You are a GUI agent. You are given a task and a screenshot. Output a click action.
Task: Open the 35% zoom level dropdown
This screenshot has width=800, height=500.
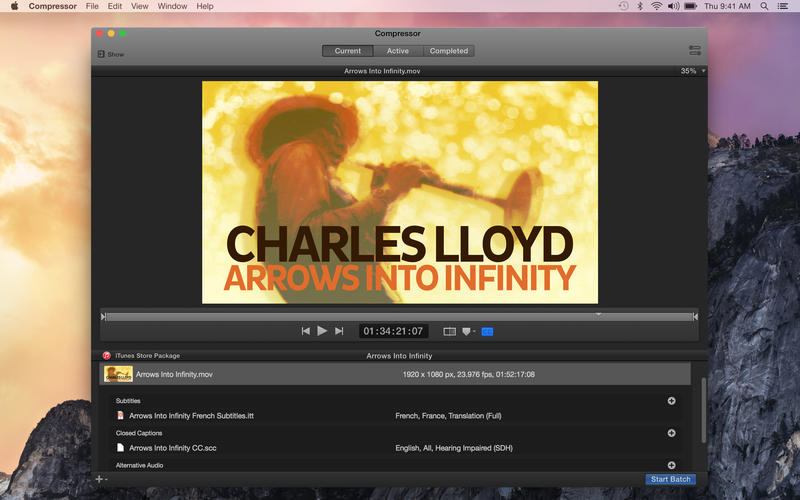pyautogui.click(x=692, y=71)
